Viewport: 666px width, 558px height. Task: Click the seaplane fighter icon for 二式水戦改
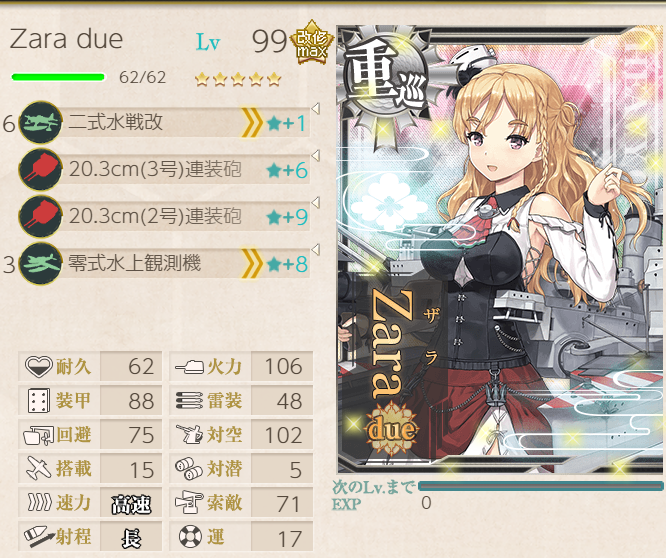point(41,122)
